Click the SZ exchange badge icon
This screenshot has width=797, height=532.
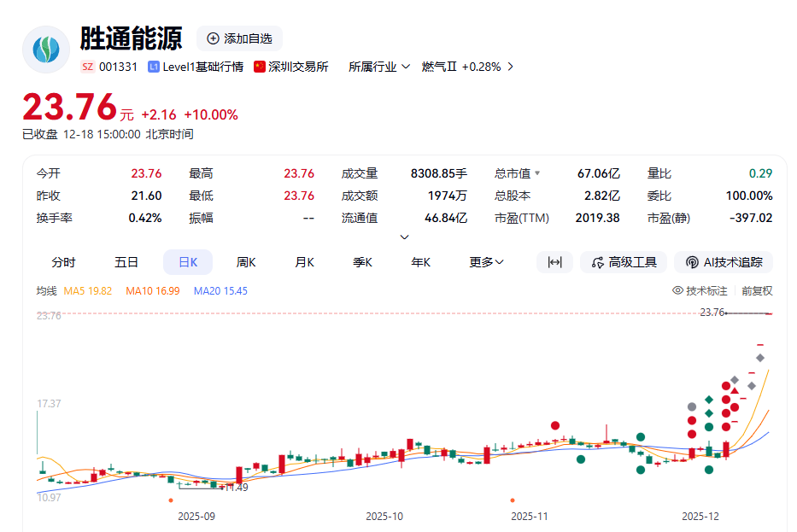coord(87,67)
